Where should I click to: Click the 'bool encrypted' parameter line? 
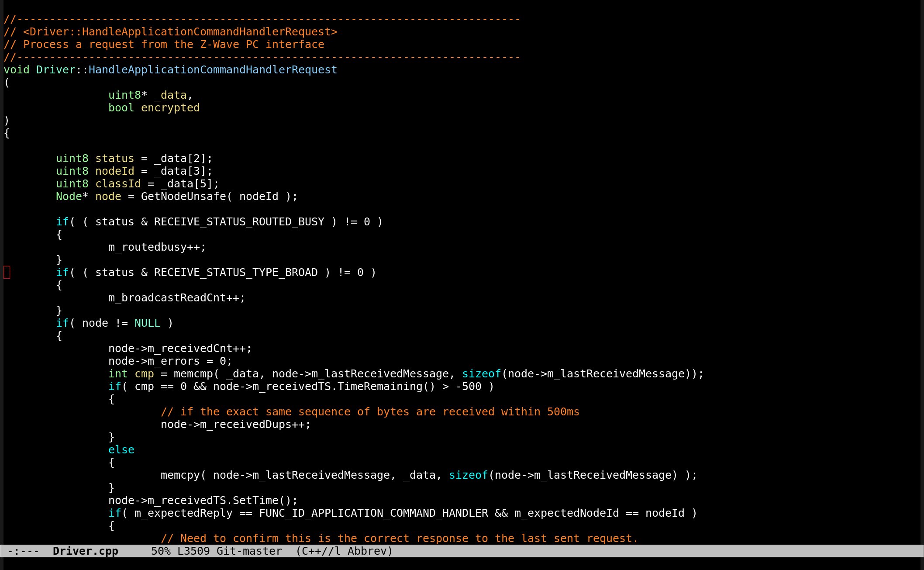[x=154, y=108]
